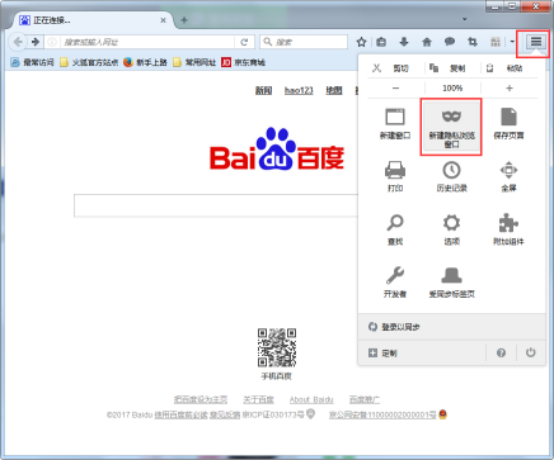Select the Baidu loading tab

tap(94, 20)
